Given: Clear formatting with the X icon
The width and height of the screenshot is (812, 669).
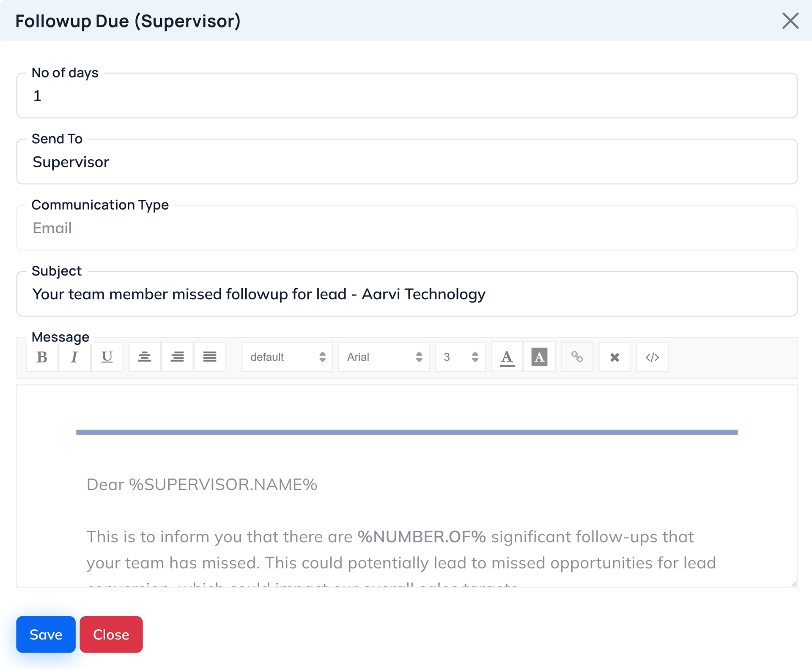Looking at the screenshot, I should 614,357.
